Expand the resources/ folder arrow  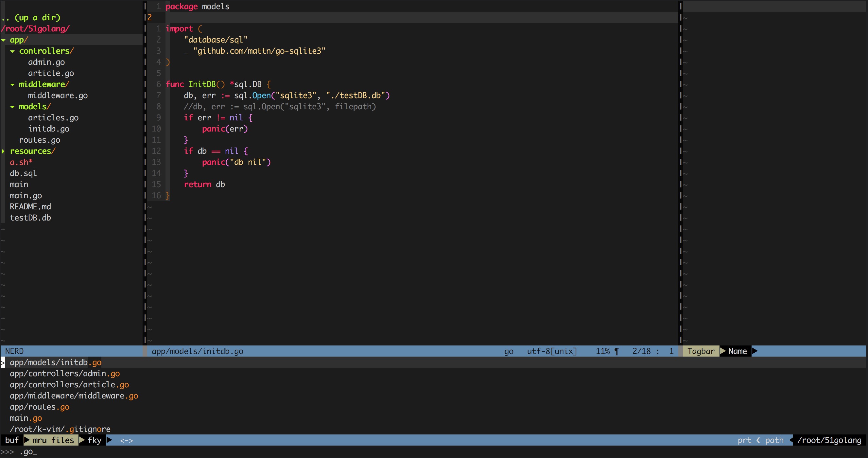pos(3,151)
